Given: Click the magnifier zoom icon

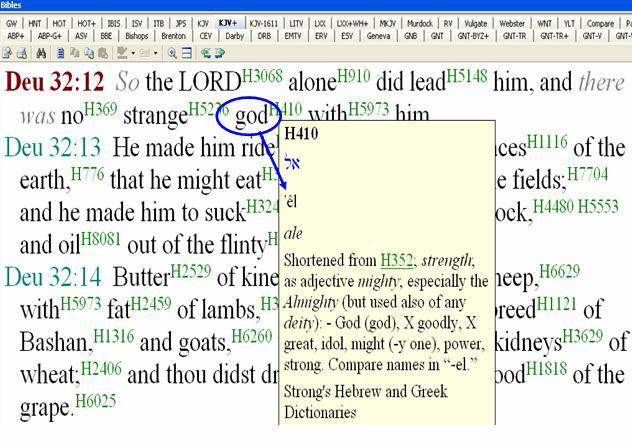Looking at the screenshot, I should tap(172, 53).
